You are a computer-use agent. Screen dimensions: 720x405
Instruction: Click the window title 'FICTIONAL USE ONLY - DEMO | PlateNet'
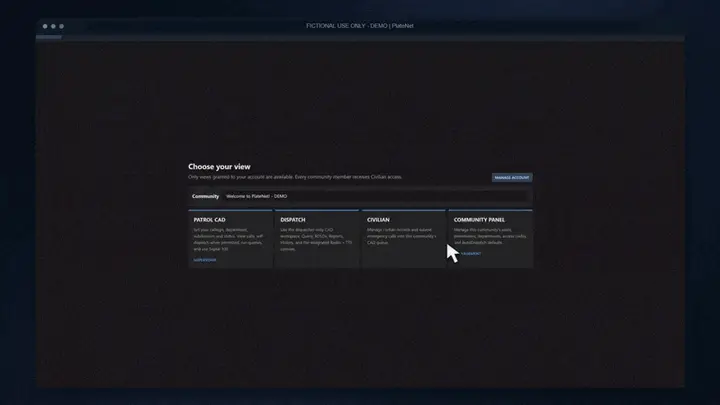360,26
